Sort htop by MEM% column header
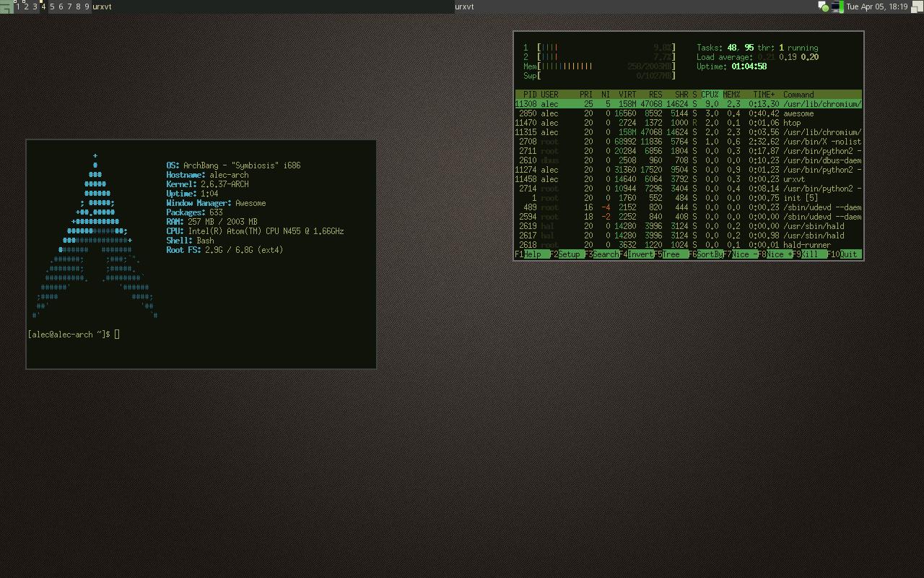The image size is (924, 578). pos(731,95)
